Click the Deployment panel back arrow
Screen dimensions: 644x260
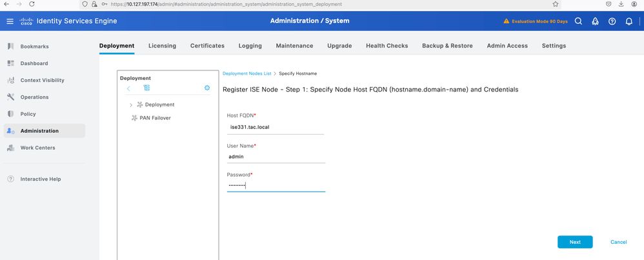tap(128, 88)
